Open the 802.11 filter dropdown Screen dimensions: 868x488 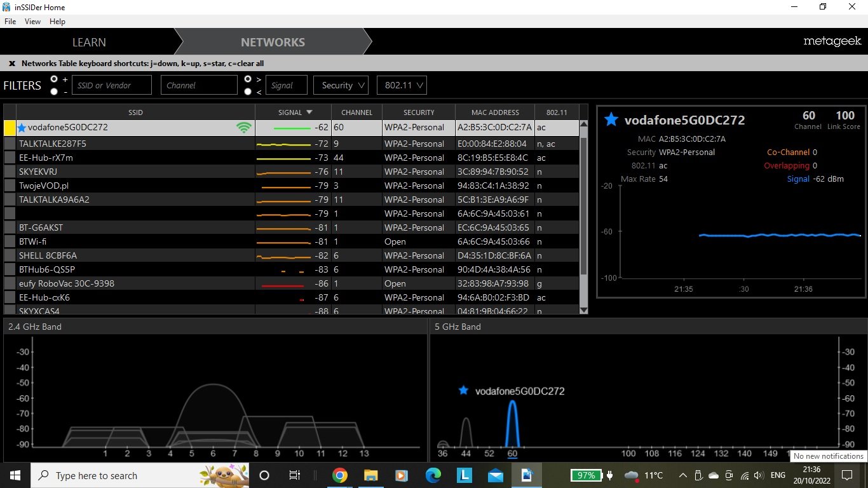pyautogui.click(x=401, y=85)
